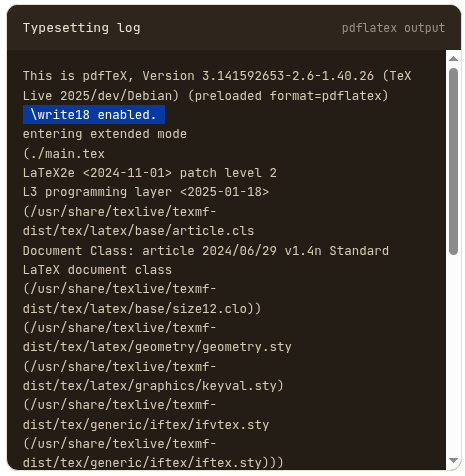Click the 'LaTeX document class' line
Screen dimensions: 465x476
pyautogui.click(x=97, y=270)
